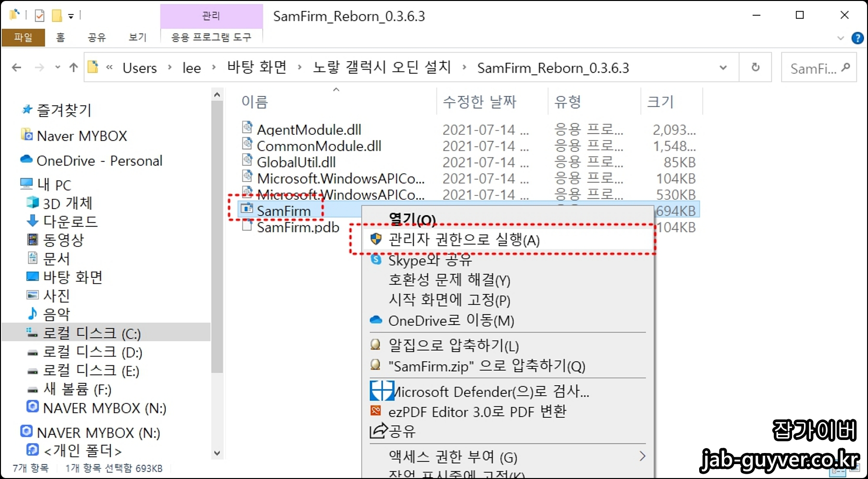Switch to the 보기 ribbon tab
This screenshot has width=868, height=479.
click(x=137, y=37)
